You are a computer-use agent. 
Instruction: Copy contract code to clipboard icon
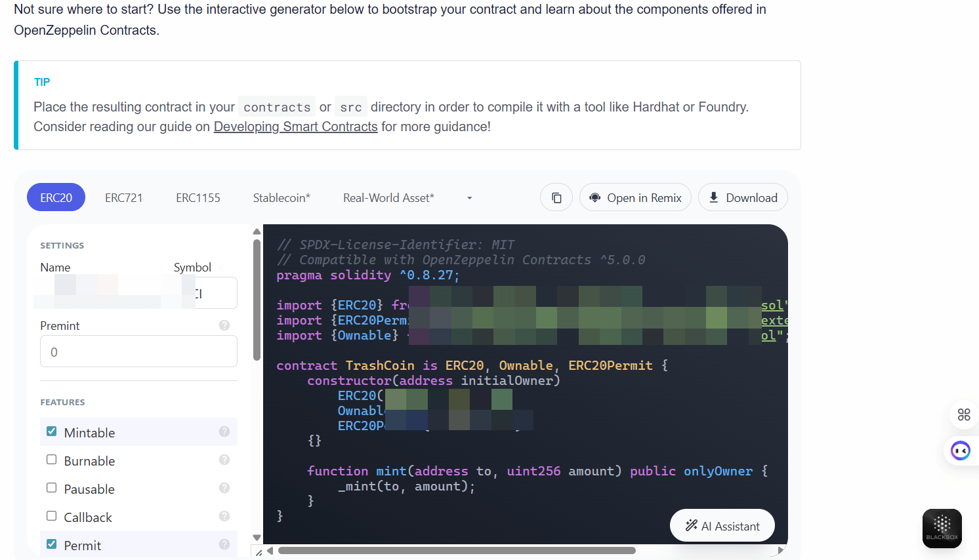pos(556,197)
